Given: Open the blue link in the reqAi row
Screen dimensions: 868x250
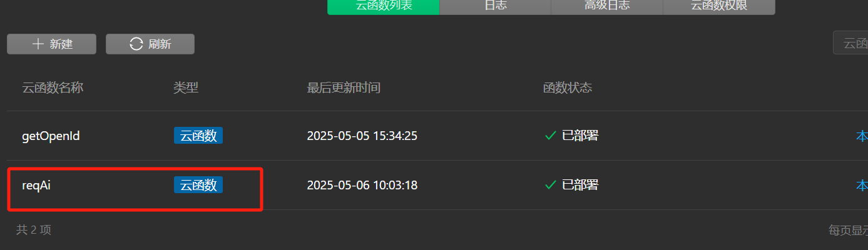Looking at the screenshot, I should [862, 185].
